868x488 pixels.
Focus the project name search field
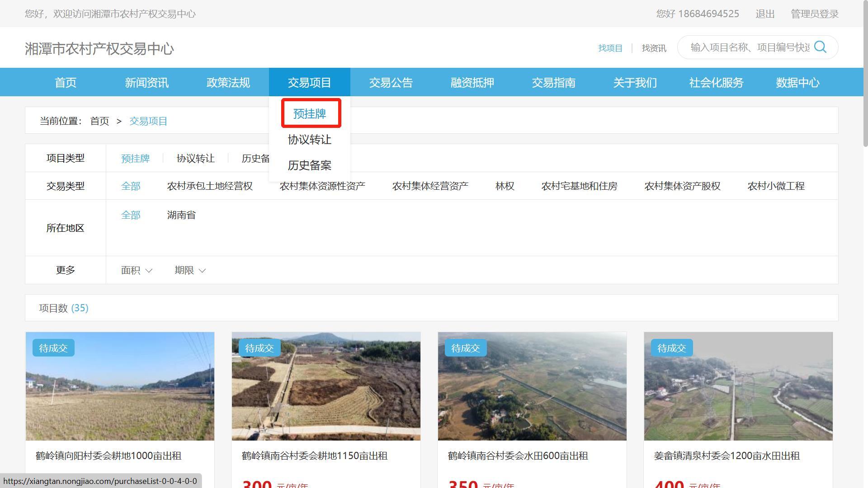point(750,47)
